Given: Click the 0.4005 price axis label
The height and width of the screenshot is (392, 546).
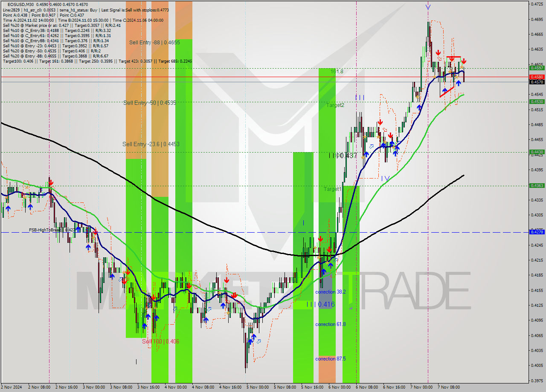Looking at the screenshot, I should tap(537, 366).
